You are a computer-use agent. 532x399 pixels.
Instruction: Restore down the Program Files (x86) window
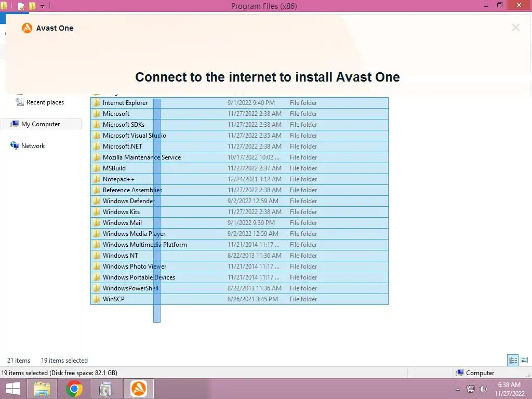pos(499,5)
